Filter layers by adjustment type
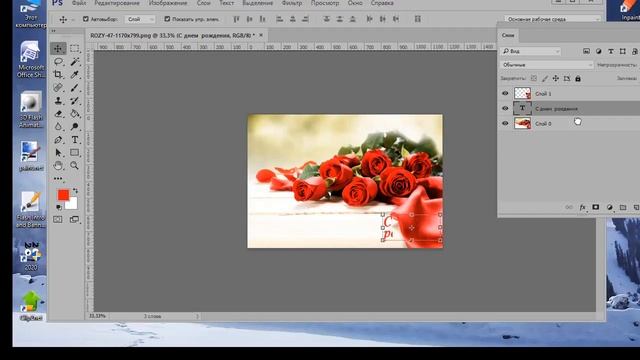Image resolution: width=640 pixels, height=360 pixels. (x=598, y=51)
